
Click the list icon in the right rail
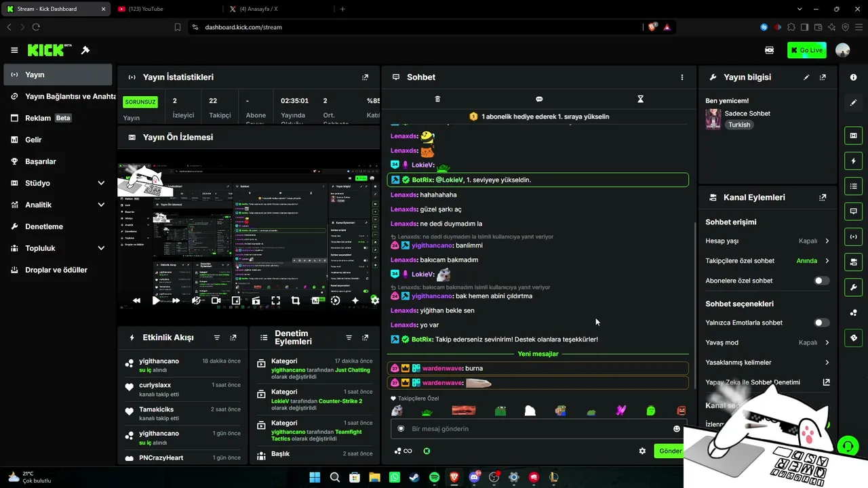click(x=853, y=186)
